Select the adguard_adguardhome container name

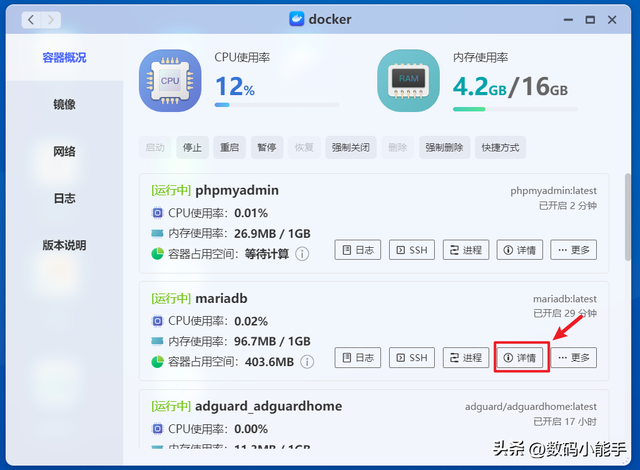(269, 406)
